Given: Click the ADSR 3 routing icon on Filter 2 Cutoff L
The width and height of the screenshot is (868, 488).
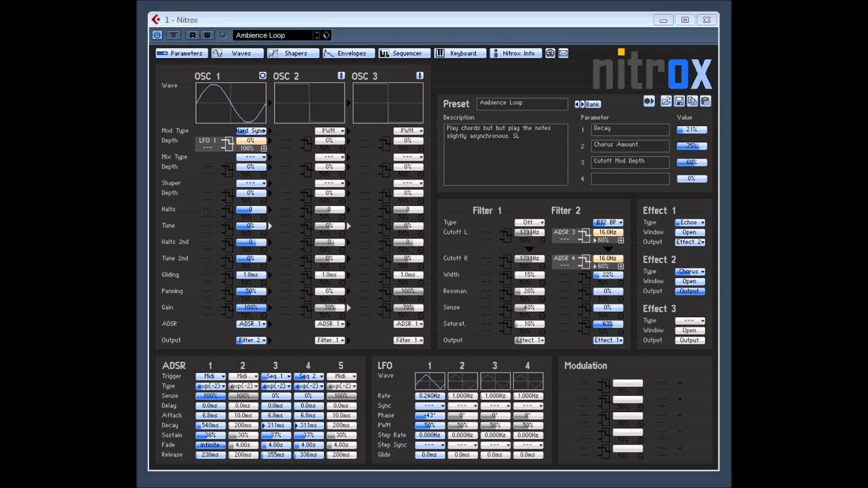Looking at the screenshot, I should pyautogui.click(x=584, y=235).
